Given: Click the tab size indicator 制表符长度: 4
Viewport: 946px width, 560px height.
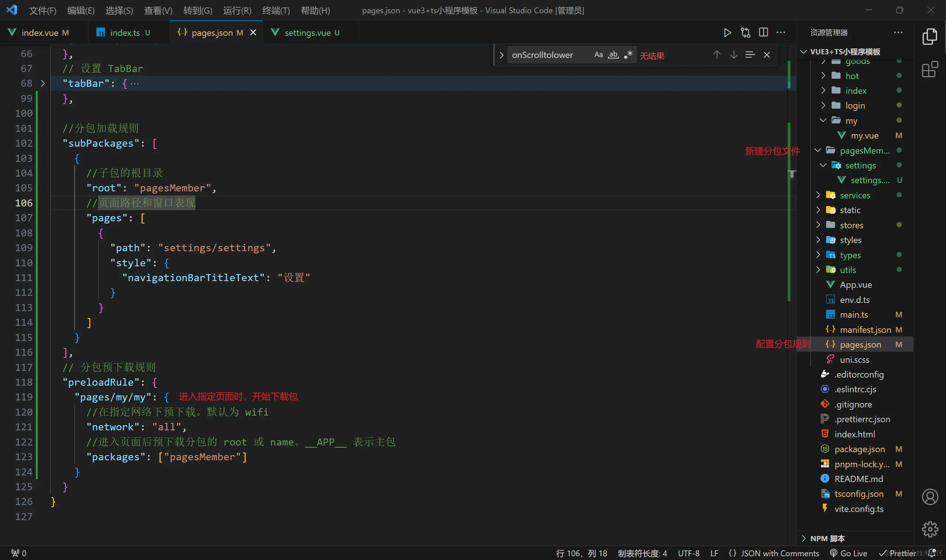Looking at the screenshot, I should click(642, 553).
